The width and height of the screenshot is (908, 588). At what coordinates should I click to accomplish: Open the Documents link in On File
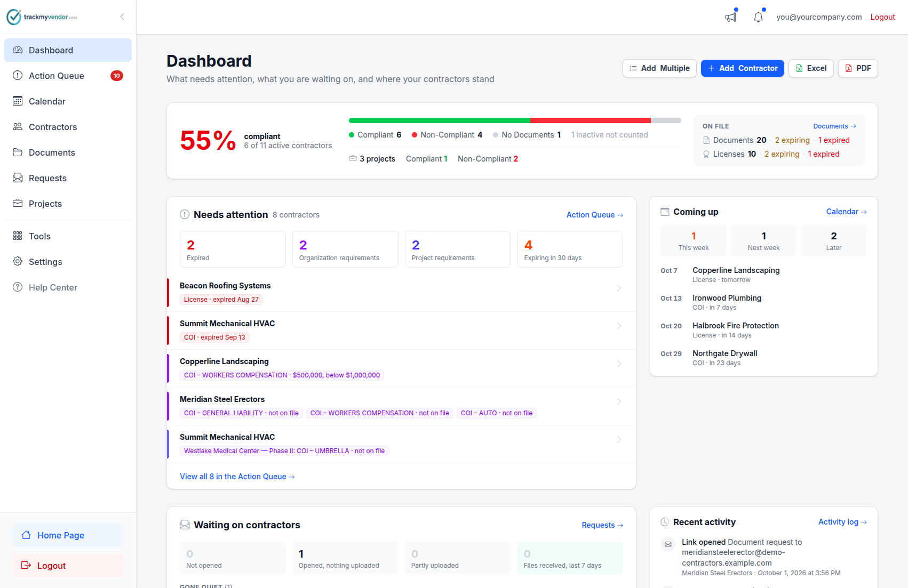(834, 126)
